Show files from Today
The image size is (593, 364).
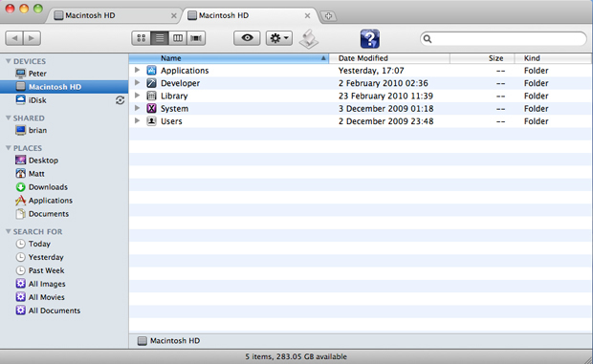pos(64,244)
